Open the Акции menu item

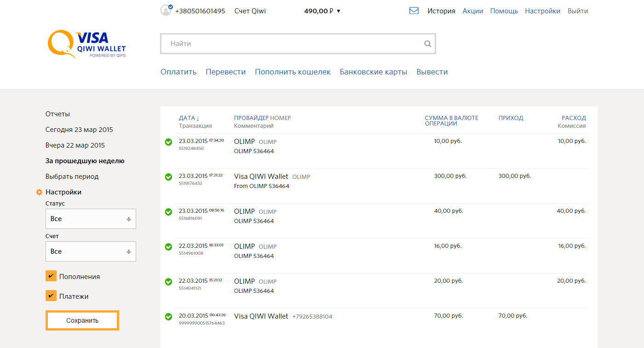[473, 11]
